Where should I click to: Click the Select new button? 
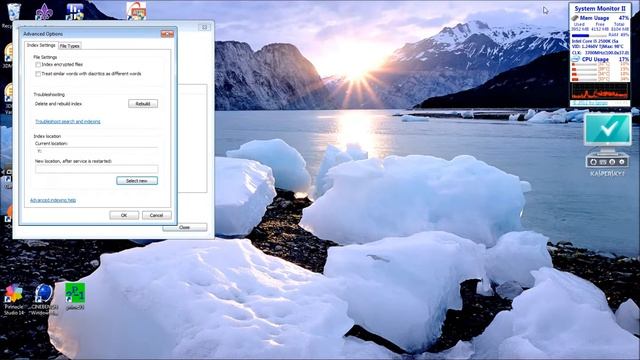coord(137,180)
